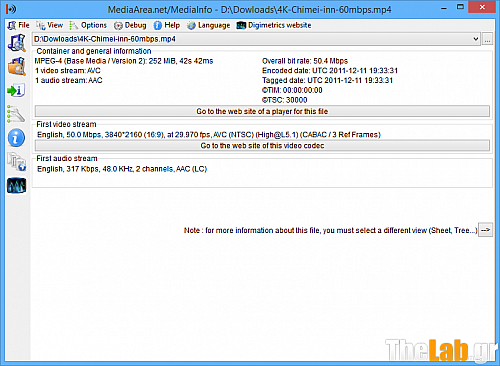
Task: Close the MediaInfo window
Action: coord(482,7)
